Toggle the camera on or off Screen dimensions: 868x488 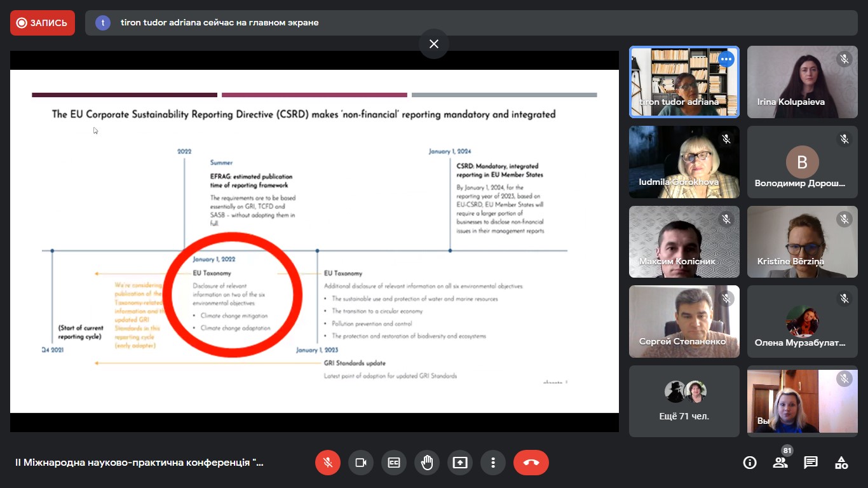coord(361,463)
